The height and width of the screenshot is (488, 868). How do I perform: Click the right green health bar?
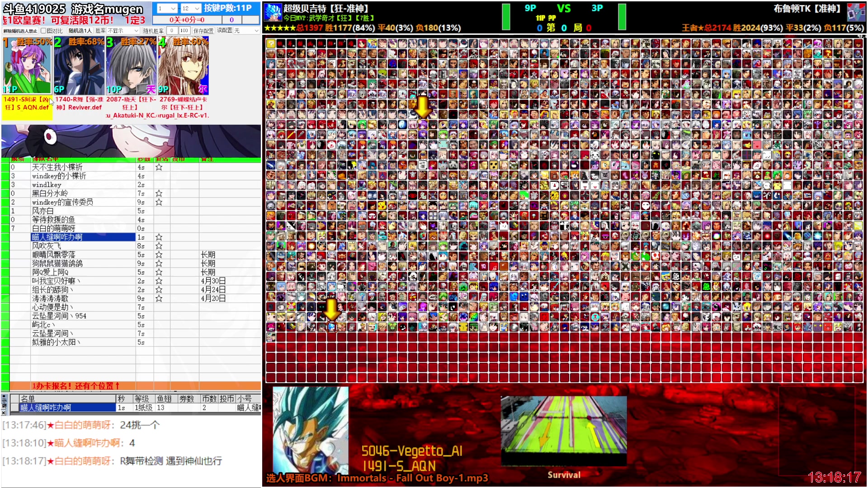tap(622, 17)
